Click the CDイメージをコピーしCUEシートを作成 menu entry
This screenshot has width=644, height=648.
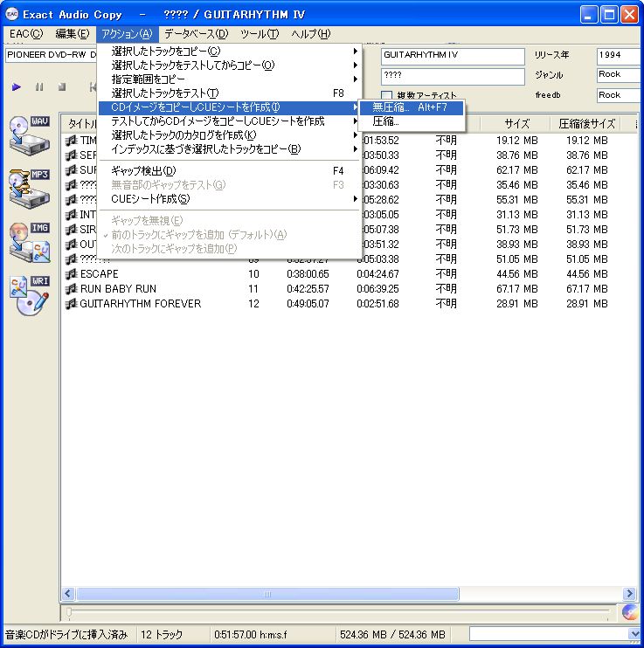[x=230, y=107]
